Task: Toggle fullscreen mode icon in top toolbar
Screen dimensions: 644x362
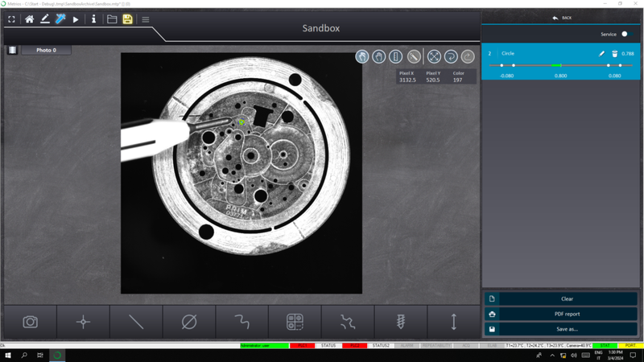Action: tap(11, 19)
